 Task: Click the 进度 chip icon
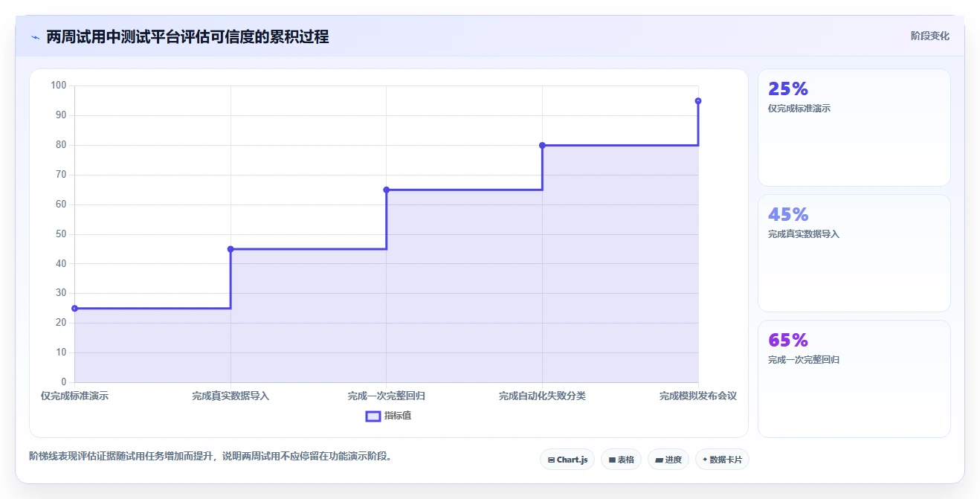click(659, 460)
